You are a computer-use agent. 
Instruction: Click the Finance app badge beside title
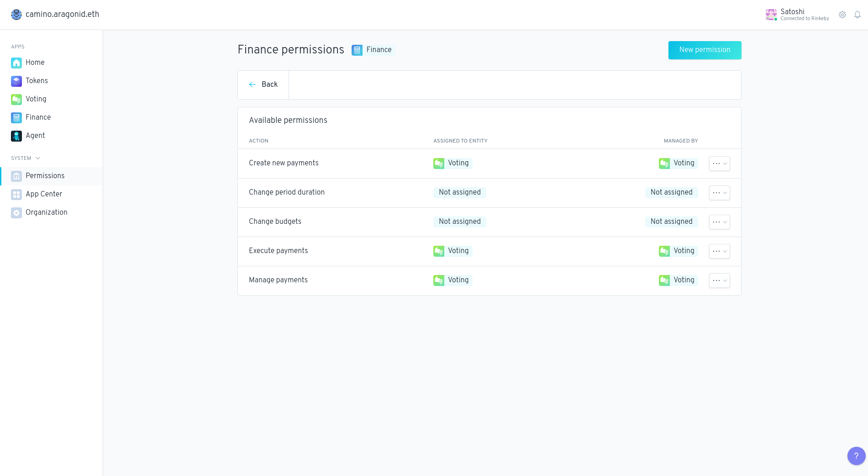[x=373, y=50]
